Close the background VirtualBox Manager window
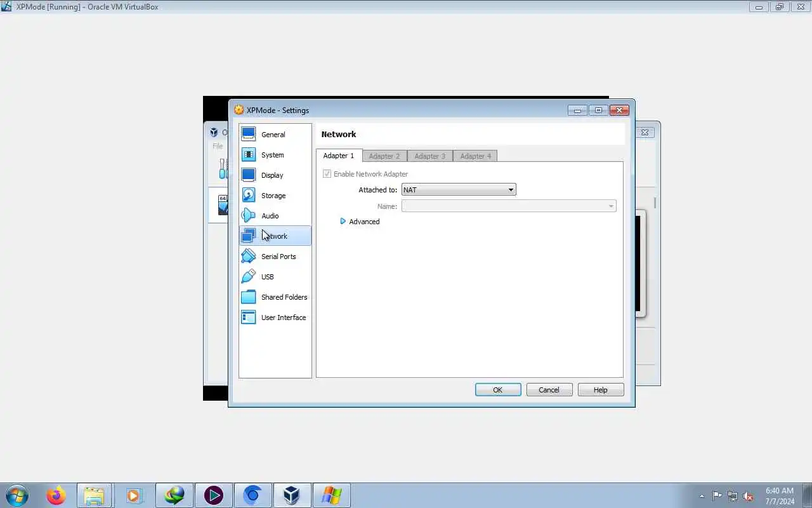This screenshot has height=508, width=812. point(645,132)
